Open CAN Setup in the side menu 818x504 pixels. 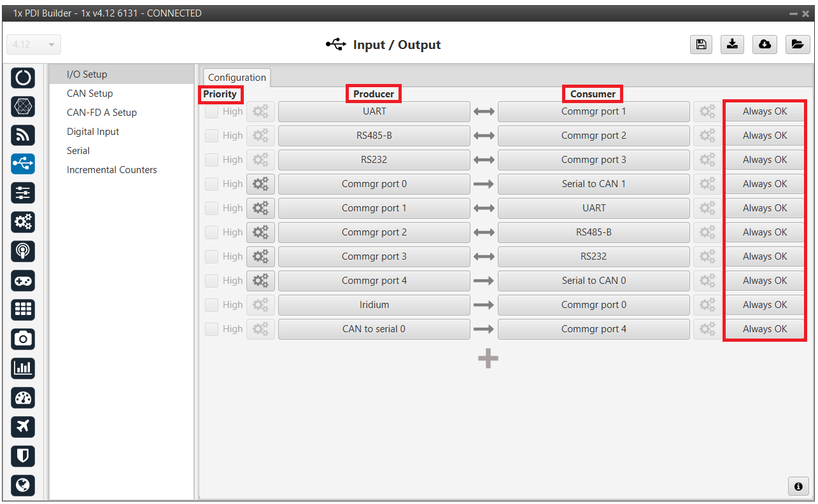point(90,94)
